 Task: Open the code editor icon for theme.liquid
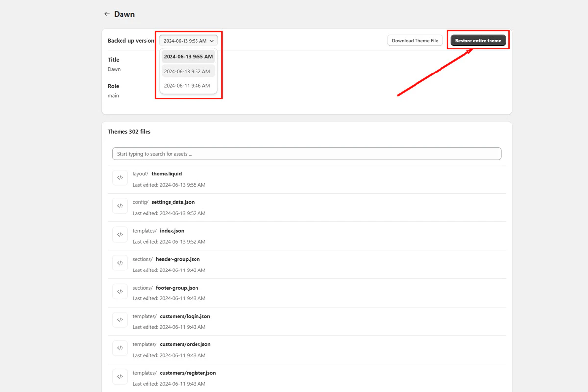click(x=120, y=177)
